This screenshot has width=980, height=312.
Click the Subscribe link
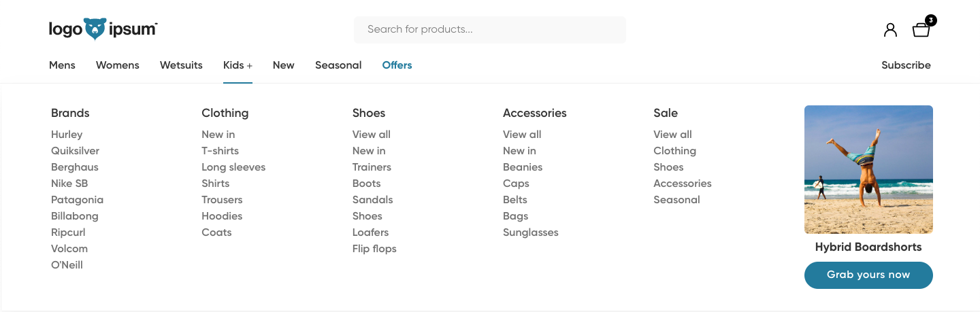tap(906, 65)
